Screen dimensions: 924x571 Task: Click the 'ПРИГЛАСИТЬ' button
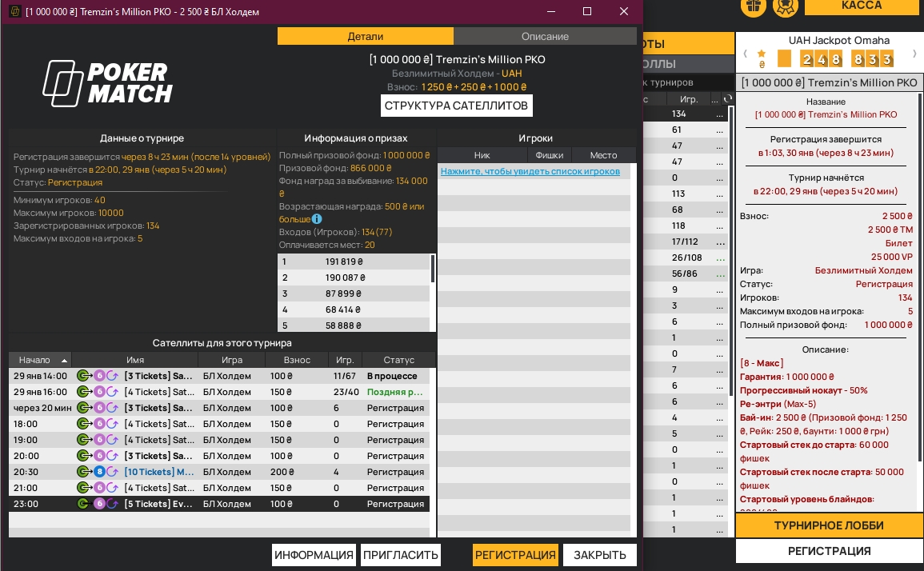tap(401, 554)
